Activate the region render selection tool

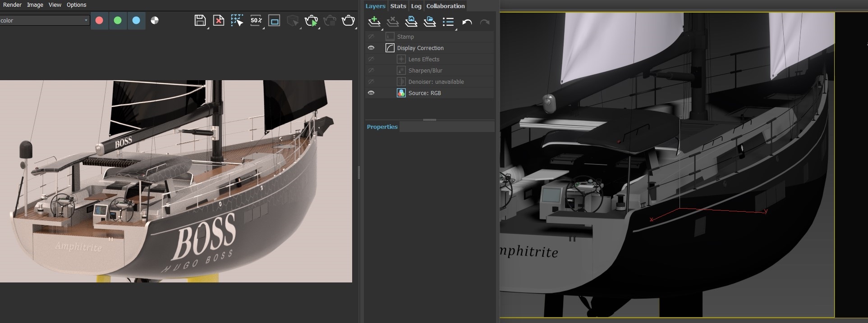coord(237,20)
